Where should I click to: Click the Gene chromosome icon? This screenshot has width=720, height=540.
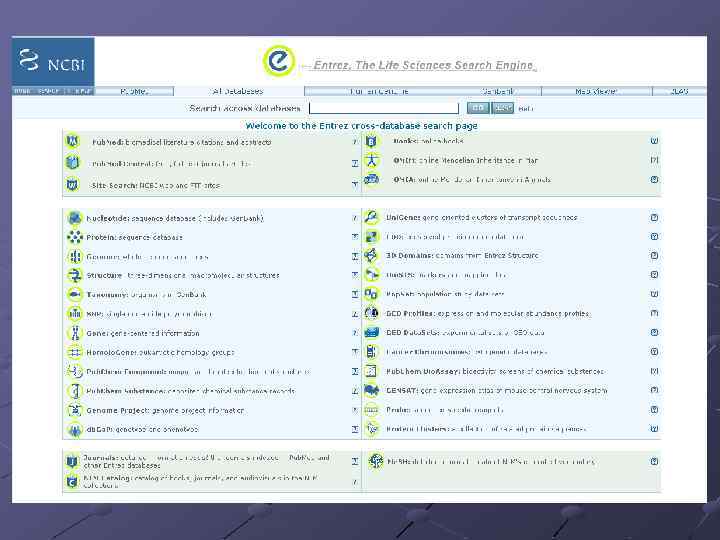[74, 333]
